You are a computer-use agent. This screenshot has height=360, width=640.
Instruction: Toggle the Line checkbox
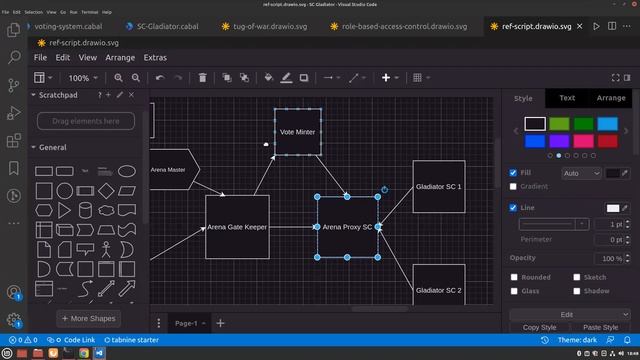pyautogui.click(x=513, y=207)
